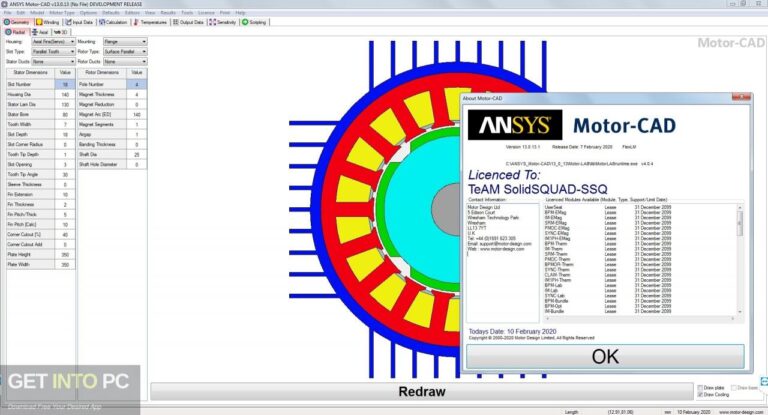Click the Tooth Width value cell
The height and width of the screenshot is (415, 768).
65,124
